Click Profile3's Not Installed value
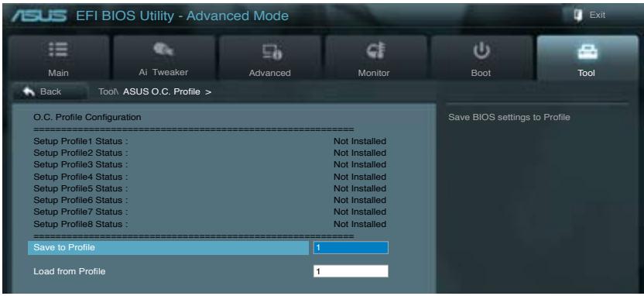Viewport: 644px width, 296px height. pos(360,164)
